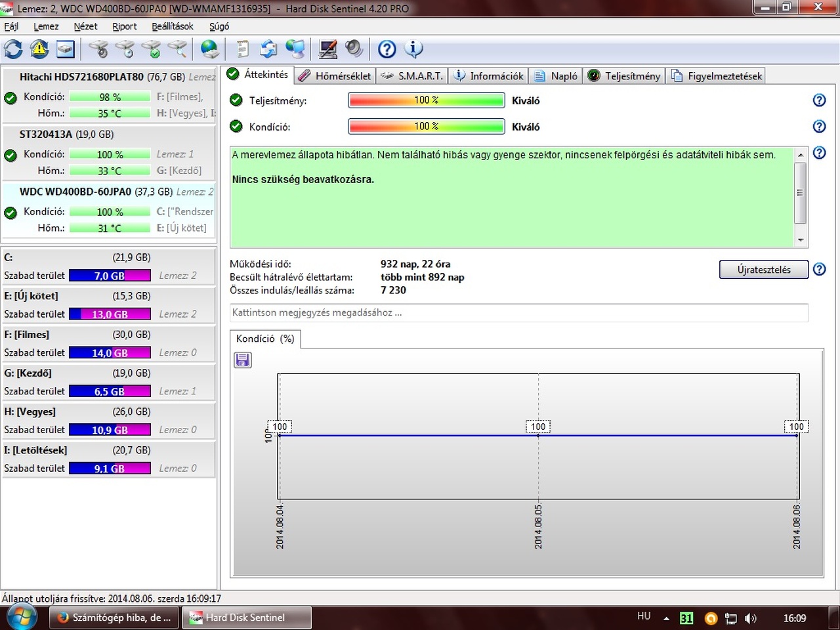
Task: Open the monitor with screwdriver configuration icon
Action: tap(327, 49)
